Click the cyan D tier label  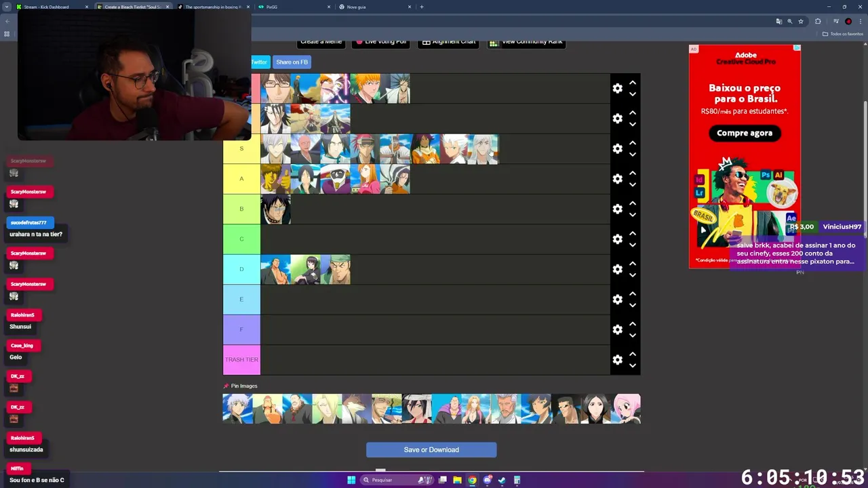tap(241, 269)
